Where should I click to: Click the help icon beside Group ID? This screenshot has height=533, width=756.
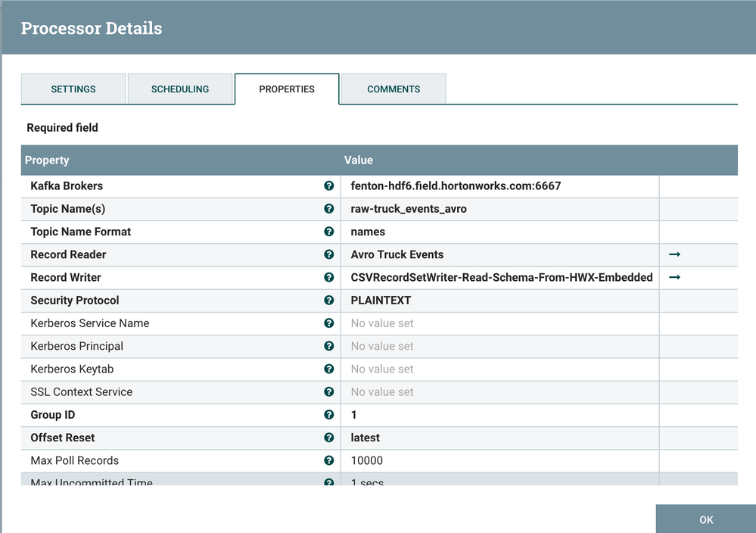pos(329,415)
